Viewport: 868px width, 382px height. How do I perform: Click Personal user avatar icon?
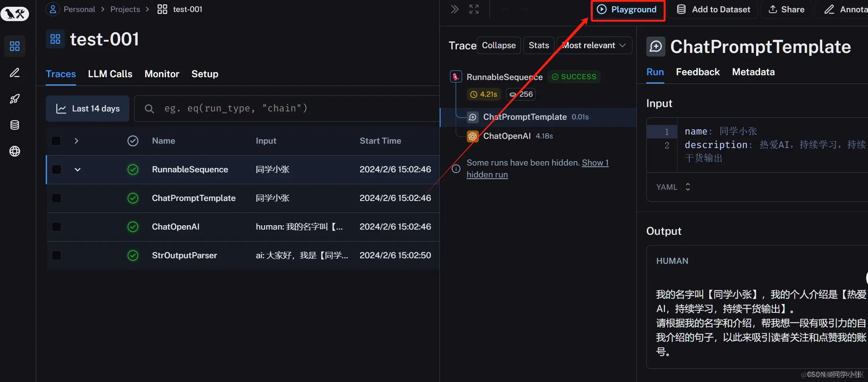coord(53,9)
